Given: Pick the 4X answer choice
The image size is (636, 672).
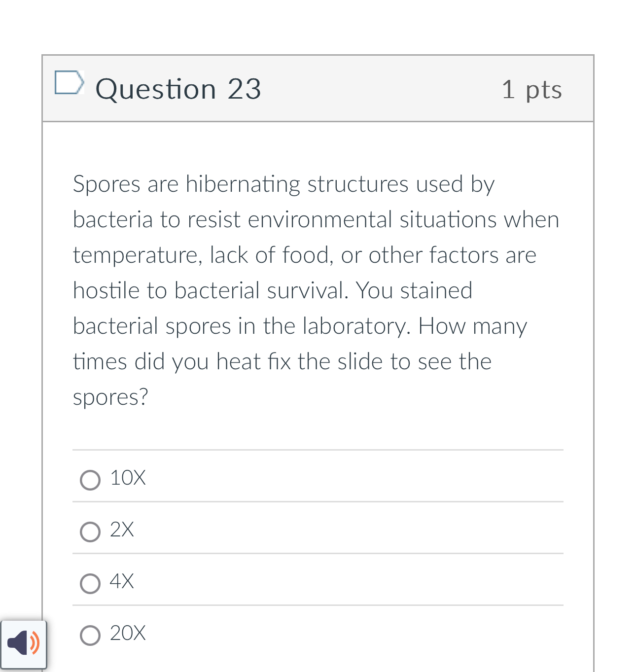Looking at the screenshot, I should [90, 584].
